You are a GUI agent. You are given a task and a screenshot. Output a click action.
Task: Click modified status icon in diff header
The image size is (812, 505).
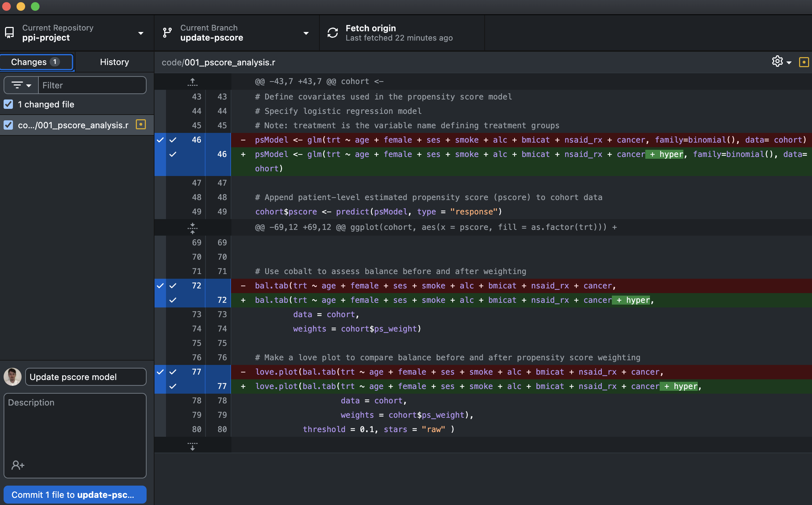804,62
